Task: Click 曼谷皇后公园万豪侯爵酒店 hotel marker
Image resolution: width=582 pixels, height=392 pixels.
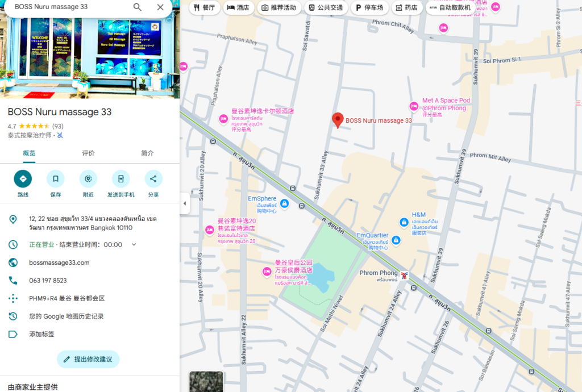Action: tap(267, 272)
